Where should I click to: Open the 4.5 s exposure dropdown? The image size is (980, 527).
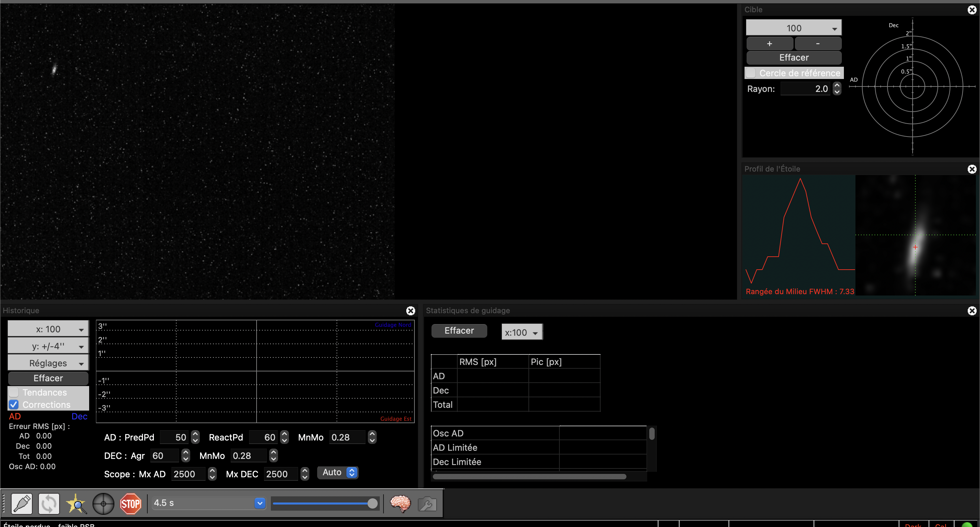259,503
